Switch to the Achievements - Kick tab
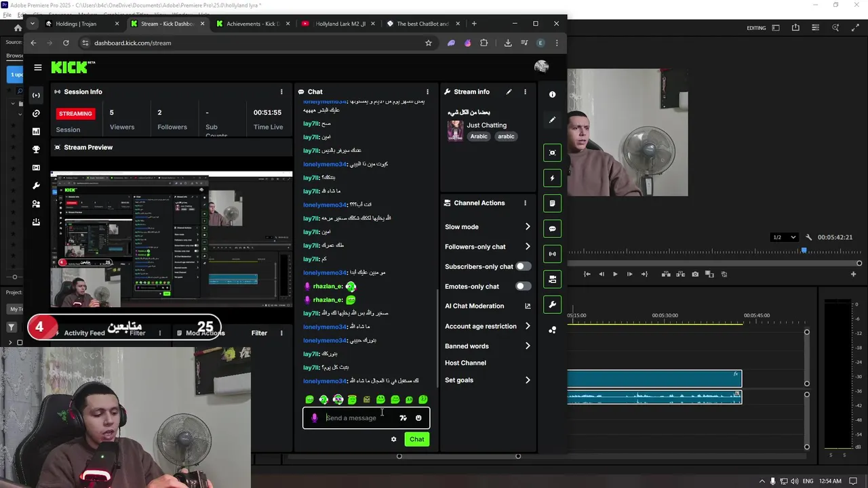The image size is (868, 488). 252,24
